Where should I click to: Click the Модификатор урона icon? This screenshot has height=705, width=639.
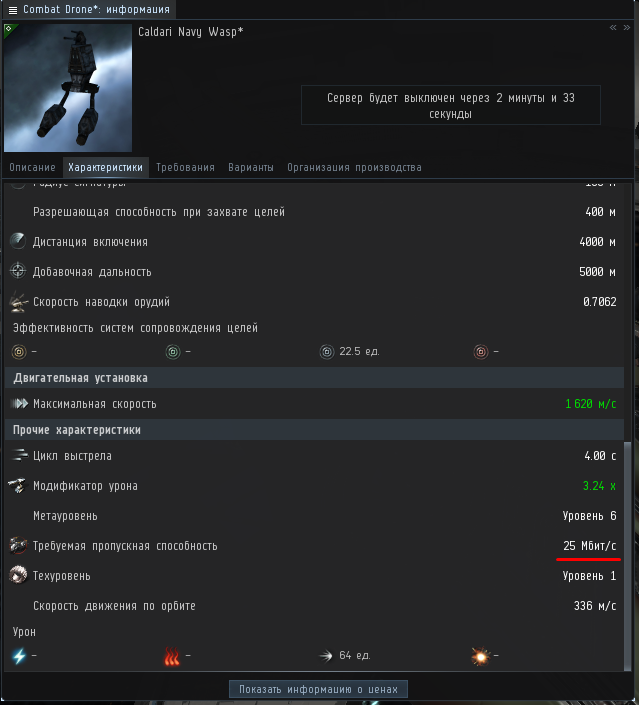(x=18, y=486)
